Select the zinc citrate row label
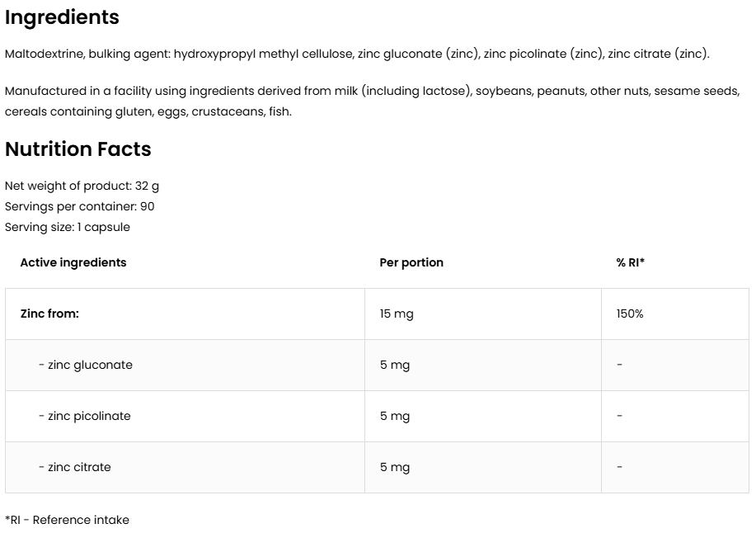756x533 pixels. pos(75,467)
